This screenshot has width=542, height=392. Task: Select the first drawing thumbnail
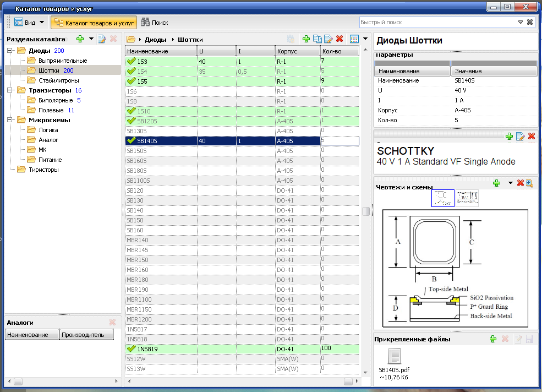(x=443, y=198)
